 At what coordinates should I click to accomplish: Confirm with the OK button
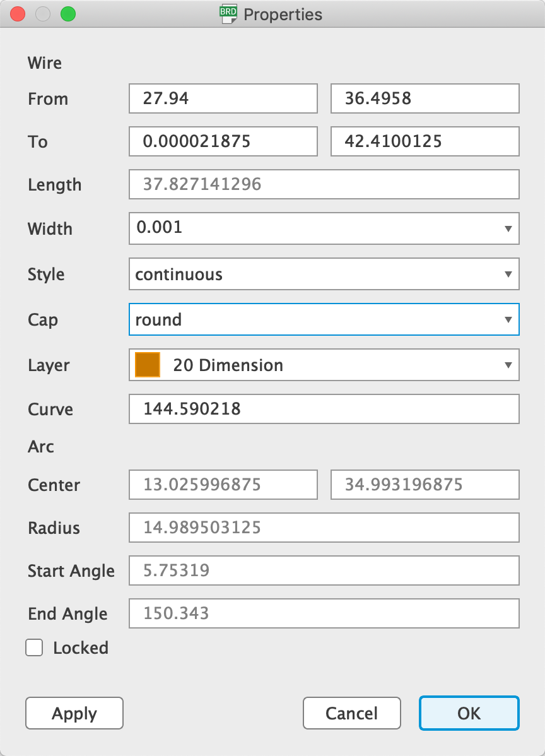pyautogui.click(x=469, y=714)
